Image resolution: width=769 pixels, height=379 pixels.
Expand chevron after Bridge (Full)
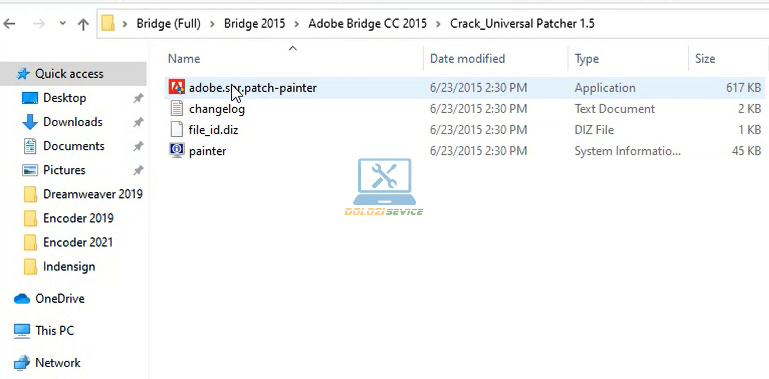[x=212, y=24]
